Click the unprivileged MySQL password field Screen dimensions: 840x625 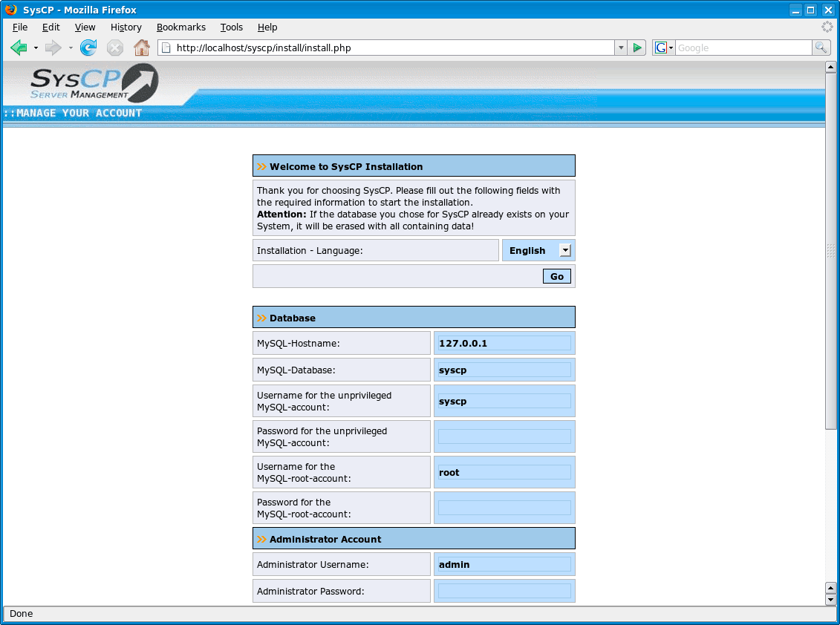click(x=504, y=436)
